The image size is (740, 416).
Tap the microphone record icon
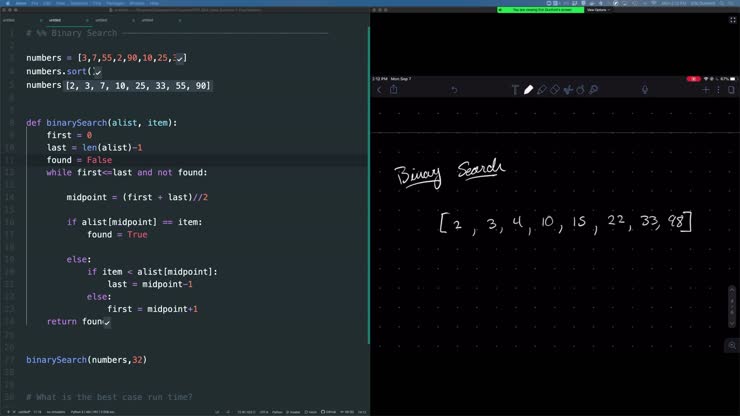(645, 90)
